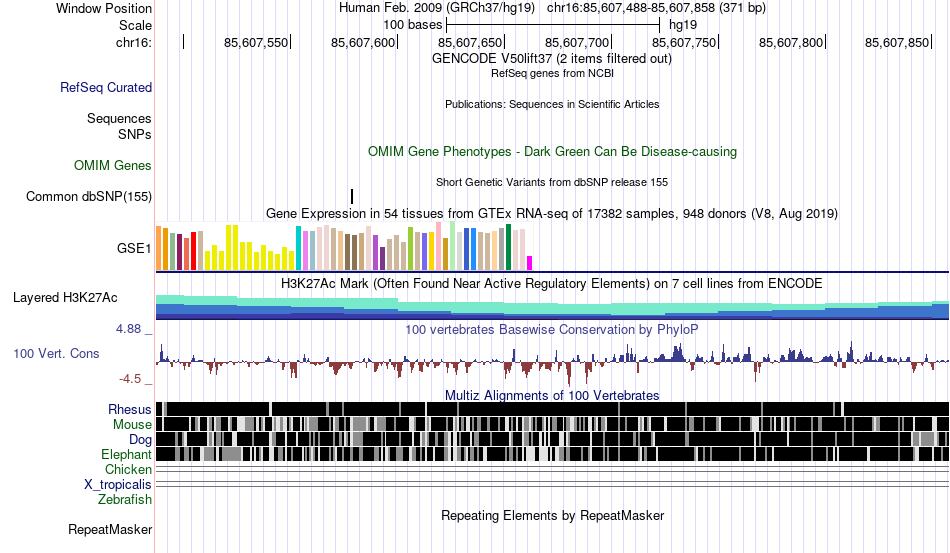Screen dimensions: 950x553
Task: Click Gene Expression in 54 tissues title
Action: click(552, 214)
